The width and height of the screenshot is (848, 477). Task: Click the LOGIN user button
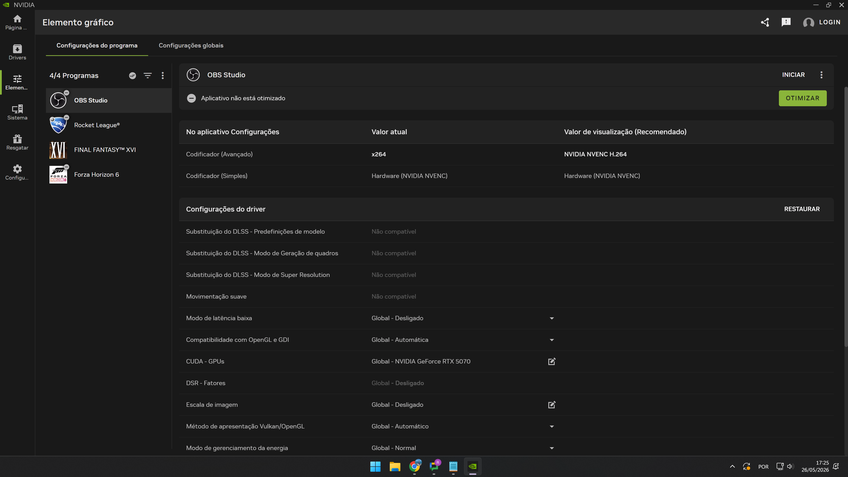pos(822,22)
